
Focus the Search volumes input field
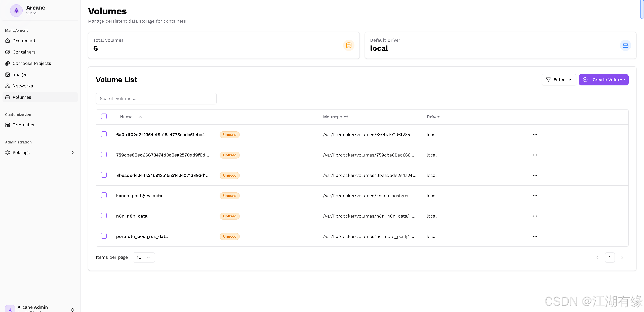click(156, 98)
